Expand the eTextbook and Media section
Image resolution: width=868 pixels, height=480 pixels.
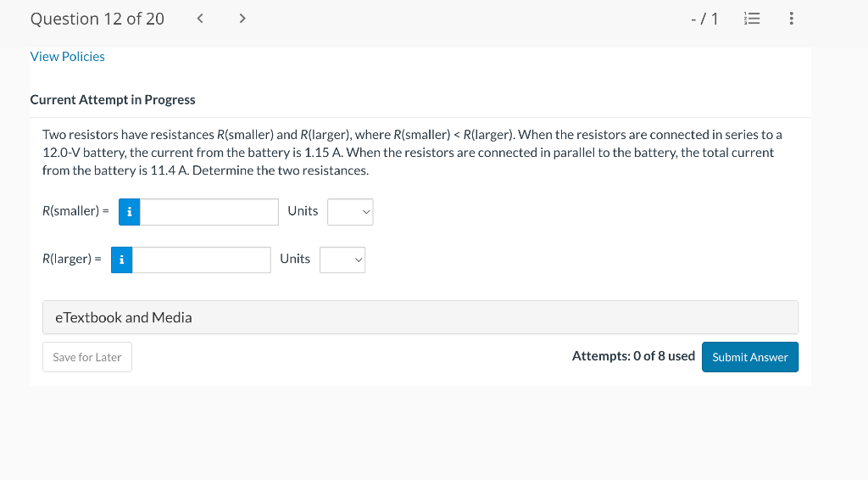(420, 317)
